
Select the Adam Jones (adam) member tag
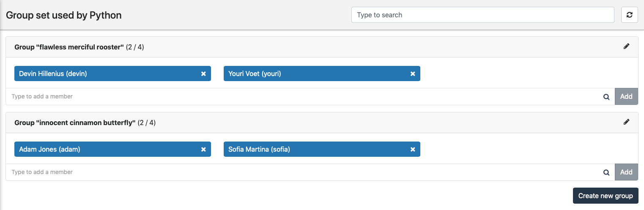click(x=106, y=149)
